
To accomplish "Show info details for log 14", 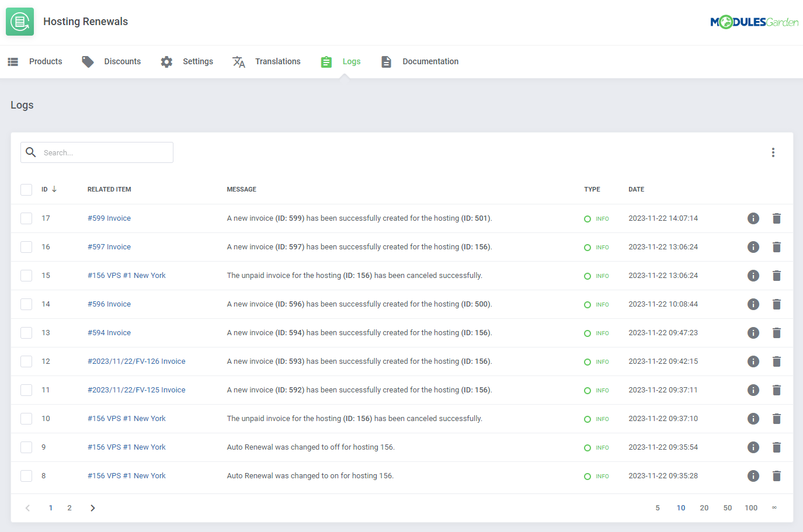I will tap(753, 304).
